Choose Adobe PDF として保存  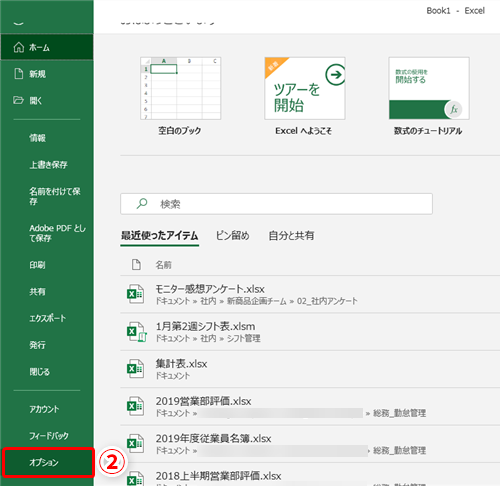57,233
